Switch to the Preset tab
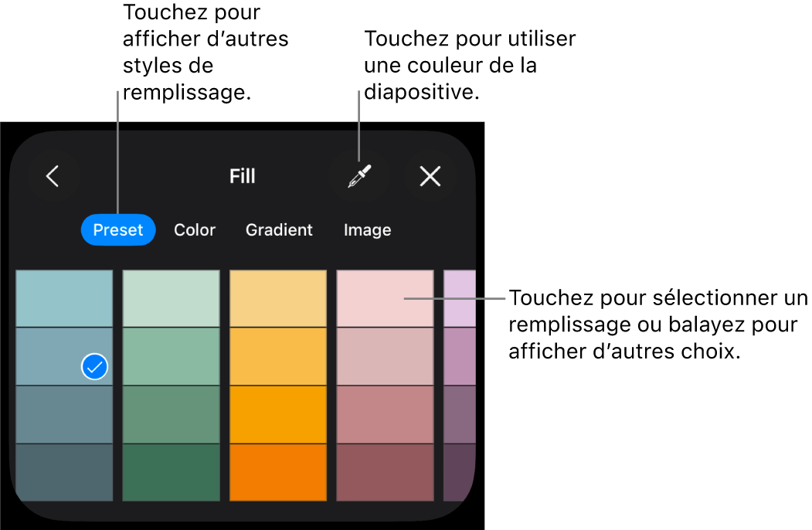 118,230
